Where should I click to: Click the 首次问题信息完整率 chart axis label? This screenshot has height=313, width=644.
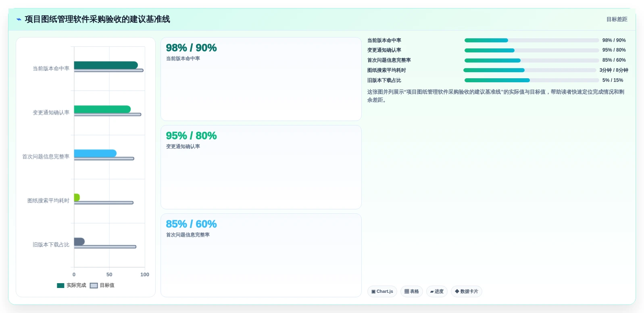tap(46, 156)
